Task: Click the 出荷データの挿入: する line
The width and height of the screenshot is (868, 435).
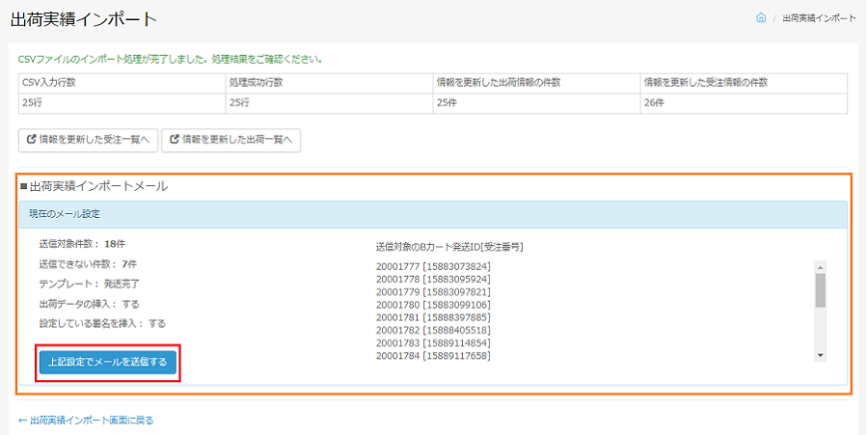Action: pos(89,304)
